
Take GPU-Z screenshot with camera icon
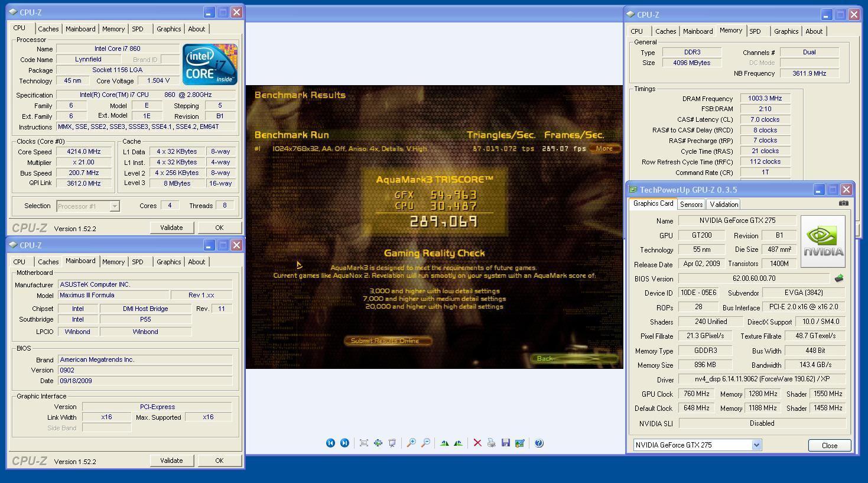point(843,203)
